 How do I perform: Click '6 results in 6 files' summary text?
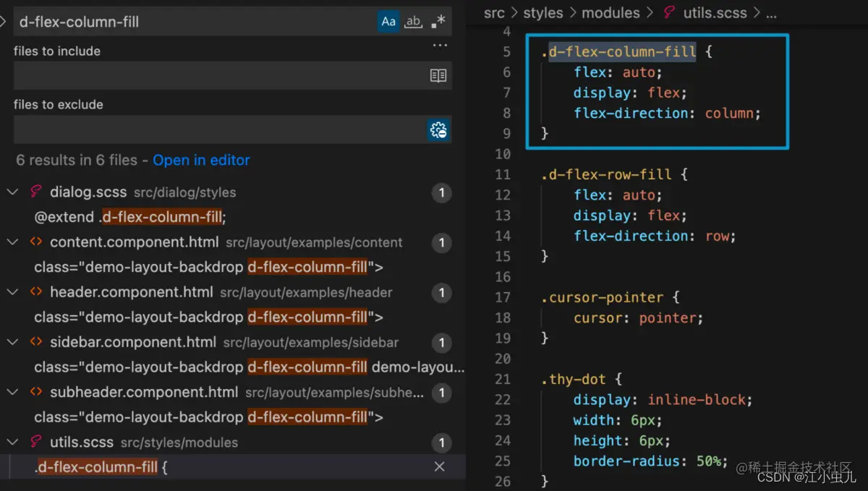pos(77,161)
